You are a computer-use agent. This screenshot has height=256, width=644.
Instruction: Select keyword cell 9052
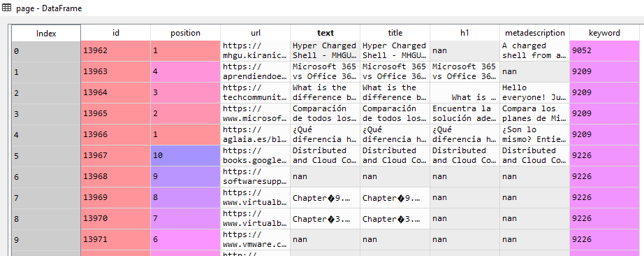pos(605,51)
